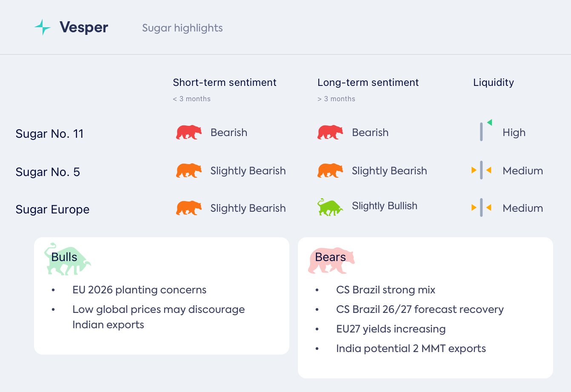Select the Sugar No. 5 row label

(48, 172)
